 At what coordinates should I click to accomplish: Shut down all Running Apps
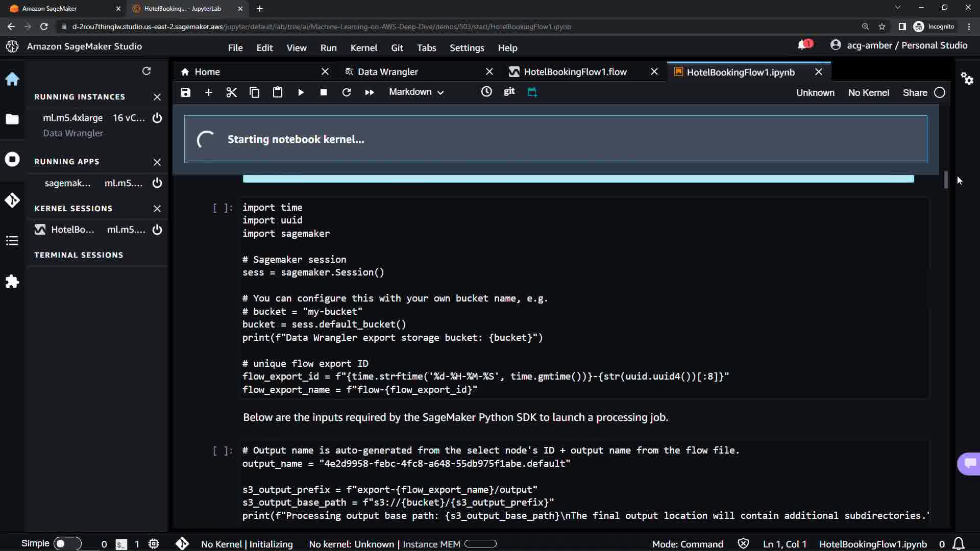click(157, 162)
